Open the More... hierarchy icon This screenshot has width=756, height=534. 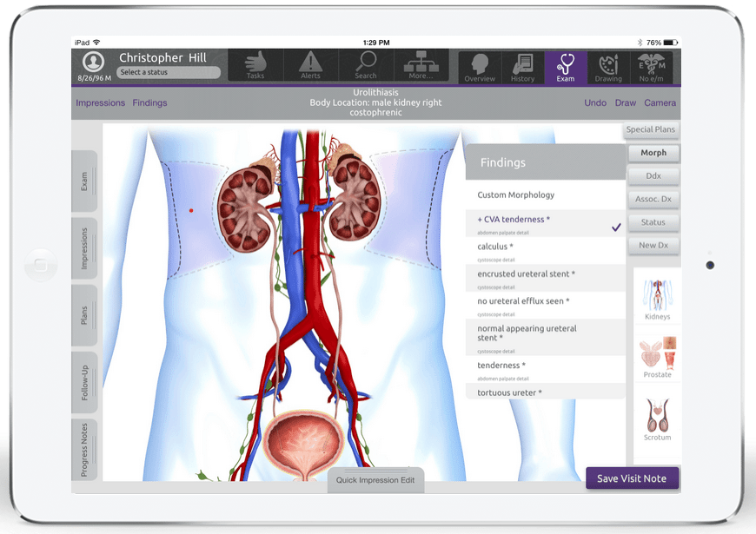(421, 65)
